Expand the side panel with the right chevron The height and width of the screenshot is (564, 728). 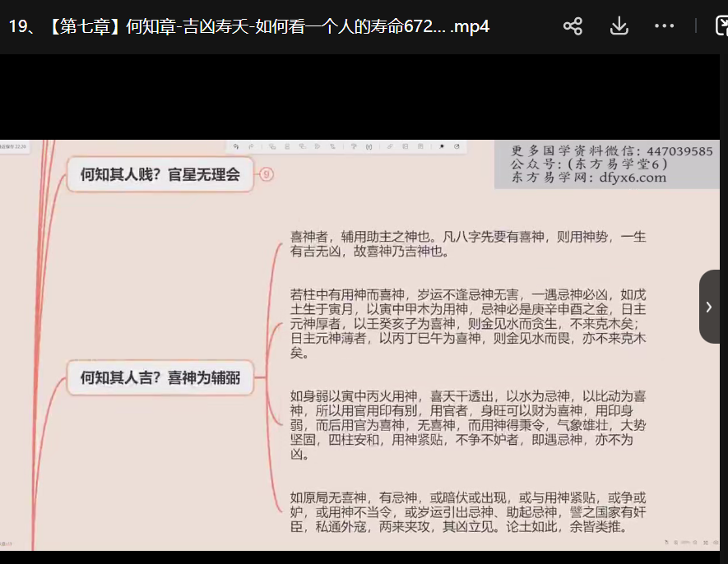point(709,307)
